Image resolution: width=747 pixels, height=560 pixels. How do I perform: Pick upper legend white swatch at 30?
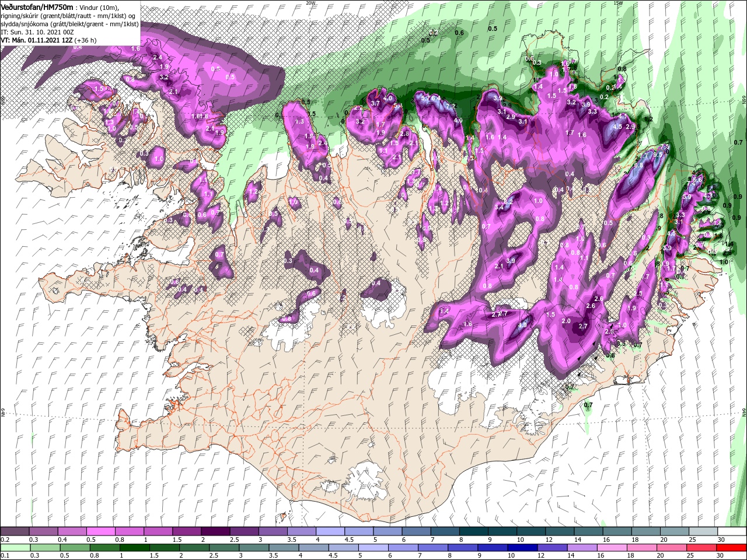pos(731,531)
